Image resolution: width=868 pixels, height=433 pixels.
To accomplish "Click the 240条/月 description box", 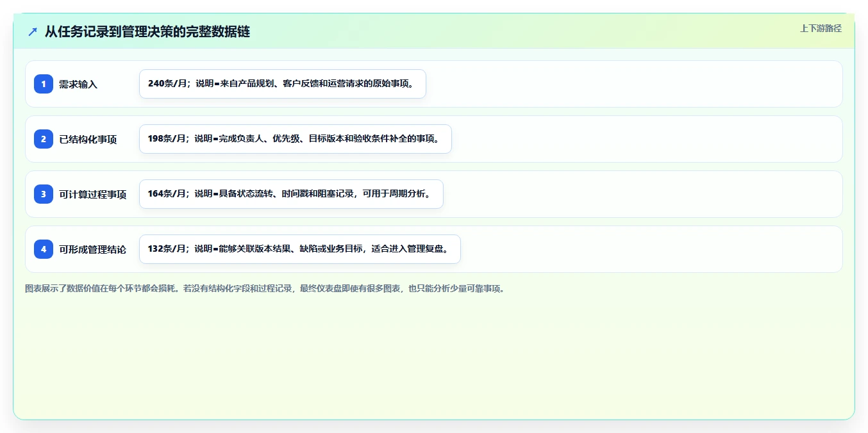I will [x=283, y=84].
